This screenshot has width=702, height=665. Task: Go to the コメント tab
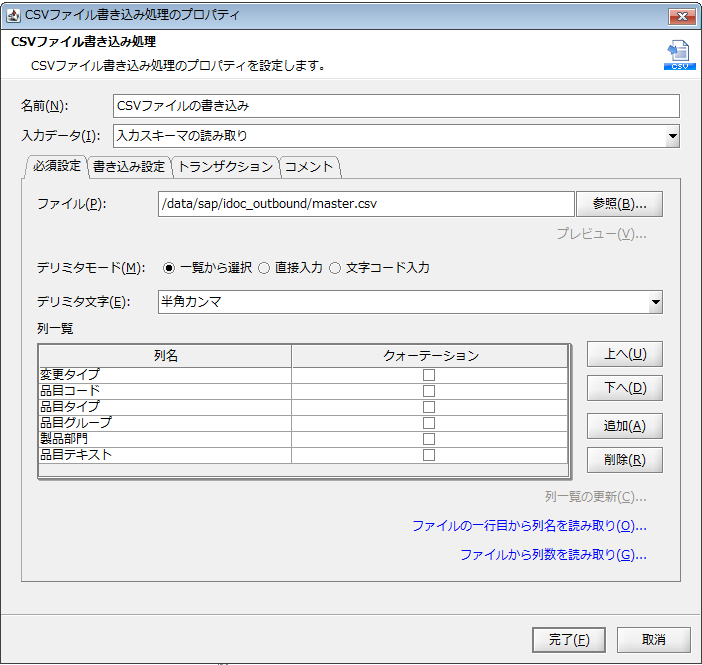(x=309, y=167)
